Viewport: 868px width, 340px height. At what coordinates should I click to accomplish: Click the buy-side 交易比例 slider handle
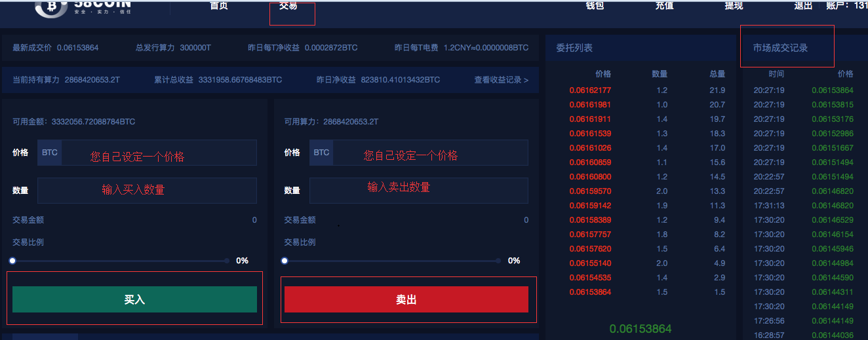point(12,261)
